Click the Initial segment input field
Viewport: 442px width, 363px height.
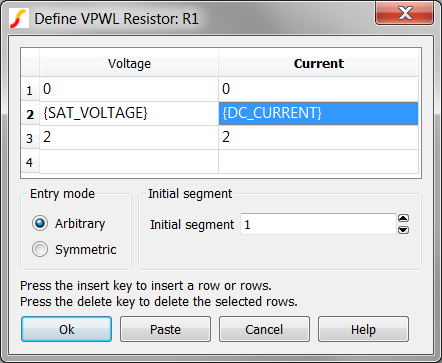pyautogui.click(x=318, y=224)
